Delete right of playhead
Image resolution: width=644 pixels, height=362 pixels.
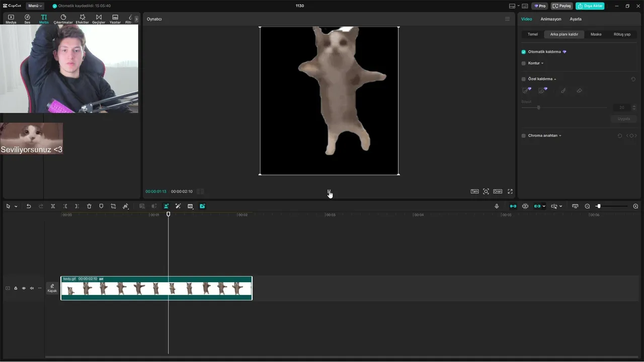(77, 206)
